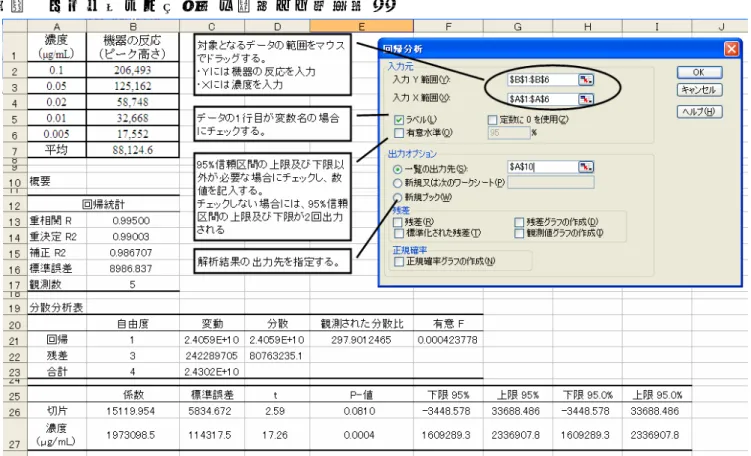751x456 pixels.
Task: Click the キャンセル button
Action: [x=699, y=90]
